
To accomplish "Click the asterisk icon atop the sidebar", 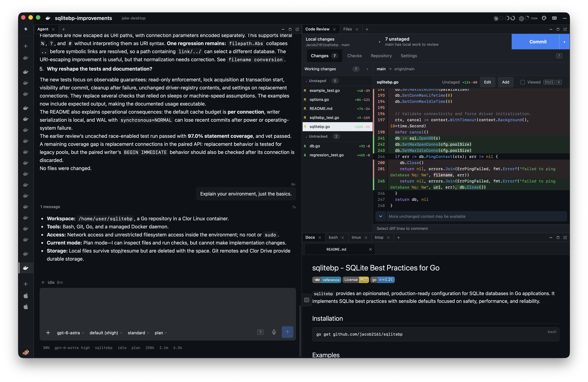I will point(26,29).
